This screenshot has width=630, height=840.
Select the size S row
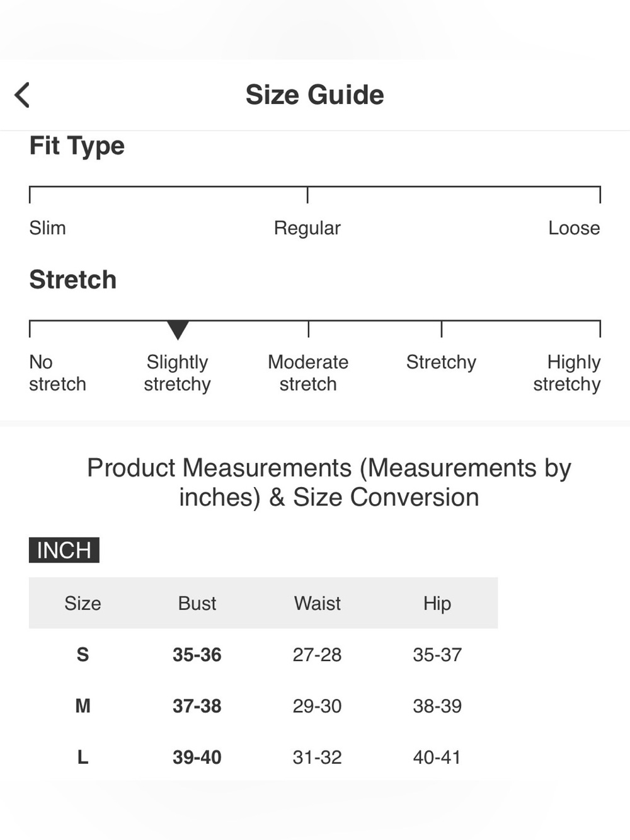[263, 654]
